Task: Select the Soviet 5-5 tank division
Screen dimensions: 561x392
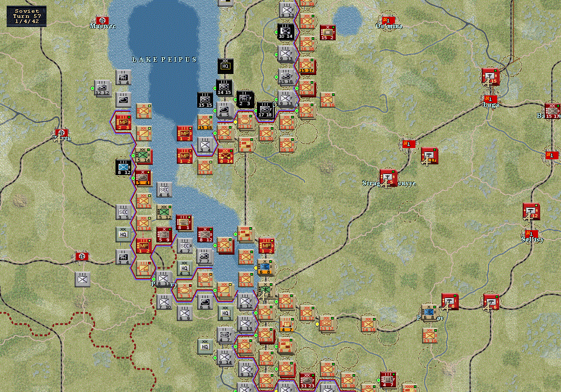Action: tap(205, 280)
